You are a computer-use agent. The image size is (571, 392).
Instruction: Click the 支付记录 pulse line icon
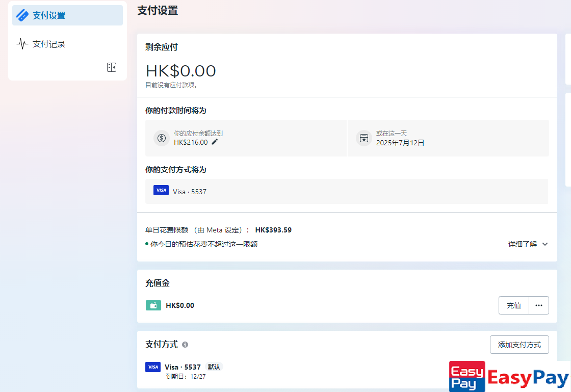[x=22, y=44]
